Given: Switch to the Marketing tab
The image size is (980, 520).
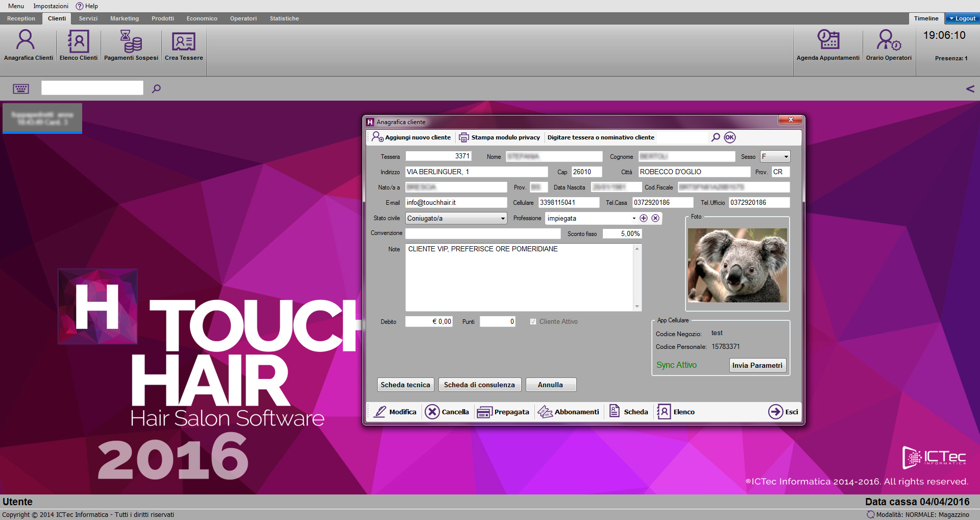Looking at the screenshot, I should (x=125, y=18).
